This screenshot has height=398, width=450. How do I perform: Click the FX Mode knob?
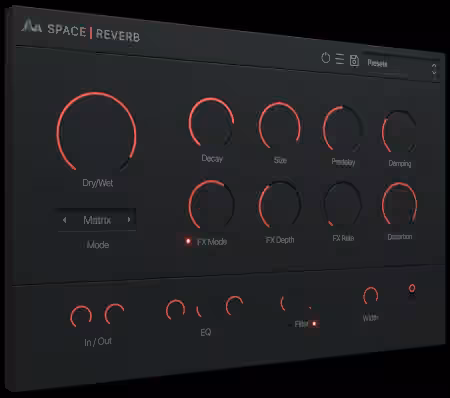(211, 204)
